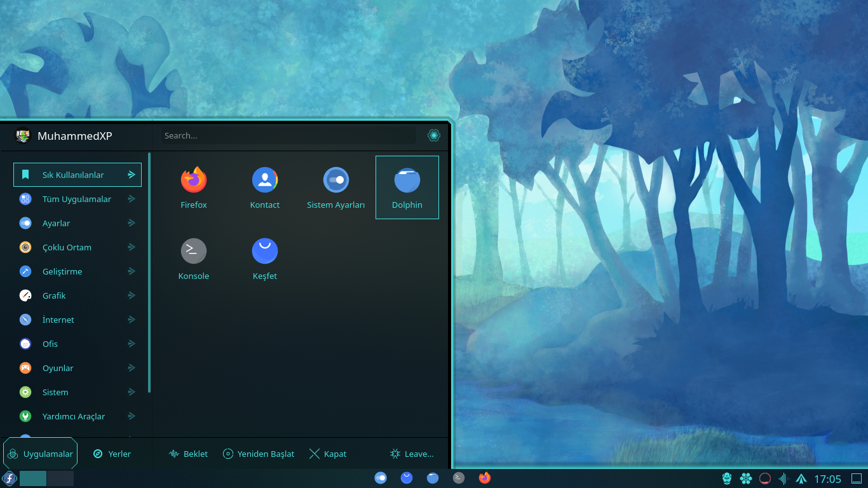The width and height of the screenshot is (868, 488).
Task: Click the red circle tray icon
Action: (x=765, y=478)
